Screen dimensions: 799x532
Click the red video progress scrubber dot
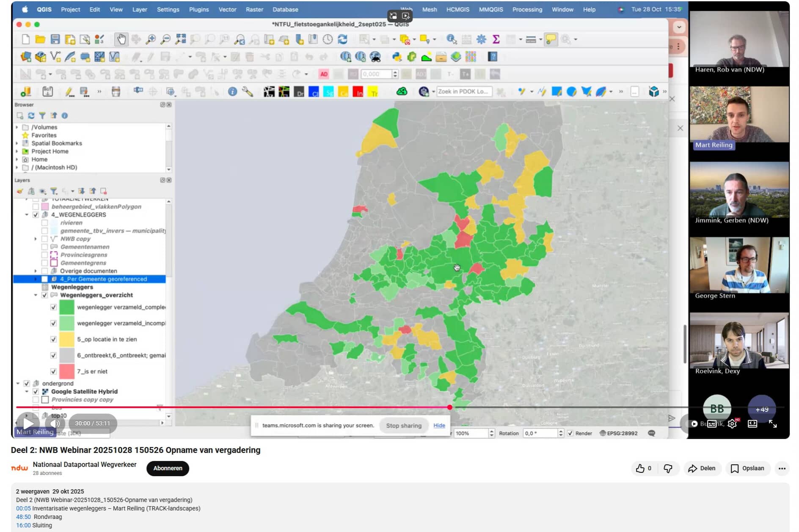pyautogui.click(x=449, y=407)
